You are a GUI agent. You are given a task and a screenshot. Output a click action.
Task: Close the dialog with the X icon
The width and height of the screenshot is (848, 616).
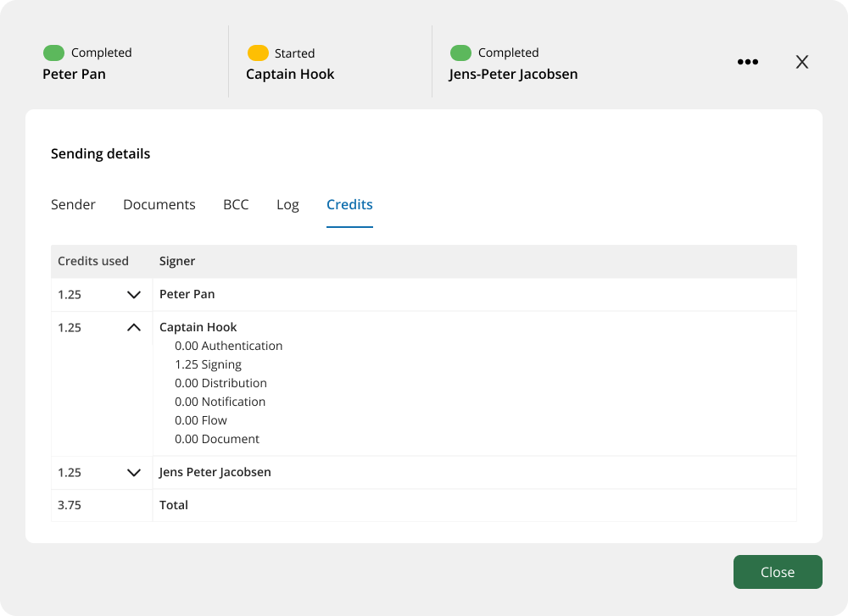tap(801, 62)
